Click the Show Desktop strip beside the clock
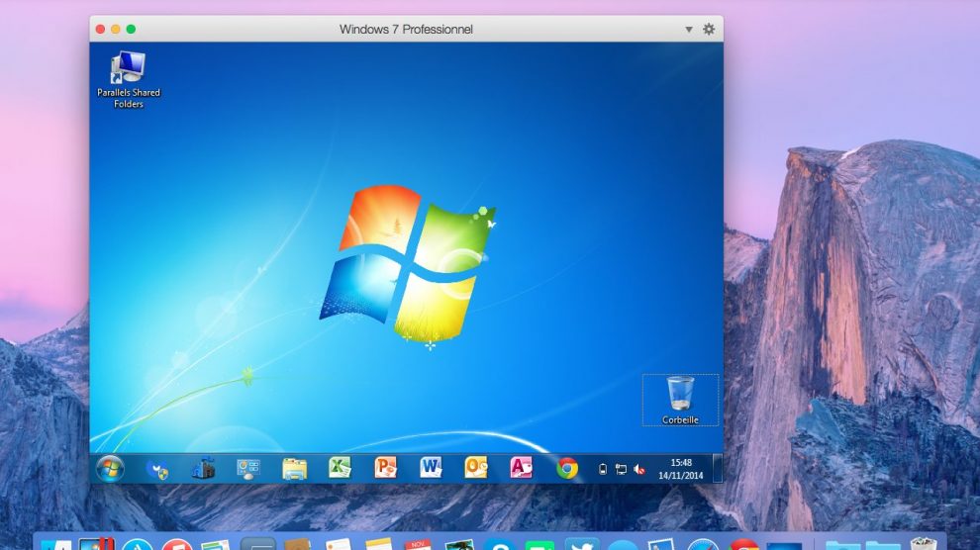This screenshot has height=550, width=980. [x=718, y=468]
